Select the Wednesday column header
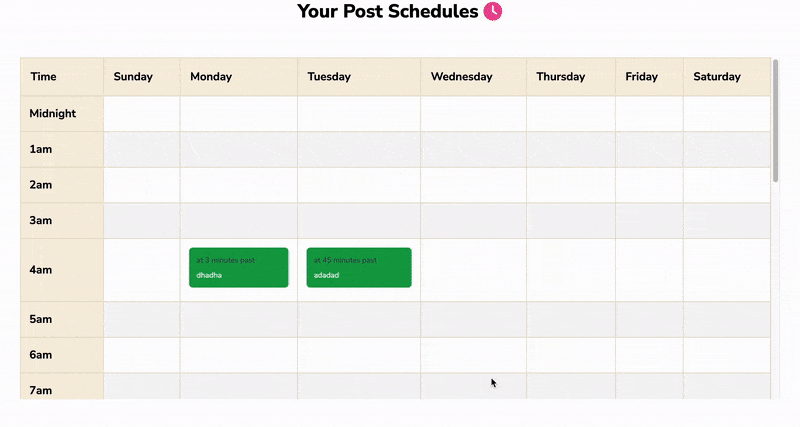The width and height of the screenshot is (800, 427). [x=473, y=77]
